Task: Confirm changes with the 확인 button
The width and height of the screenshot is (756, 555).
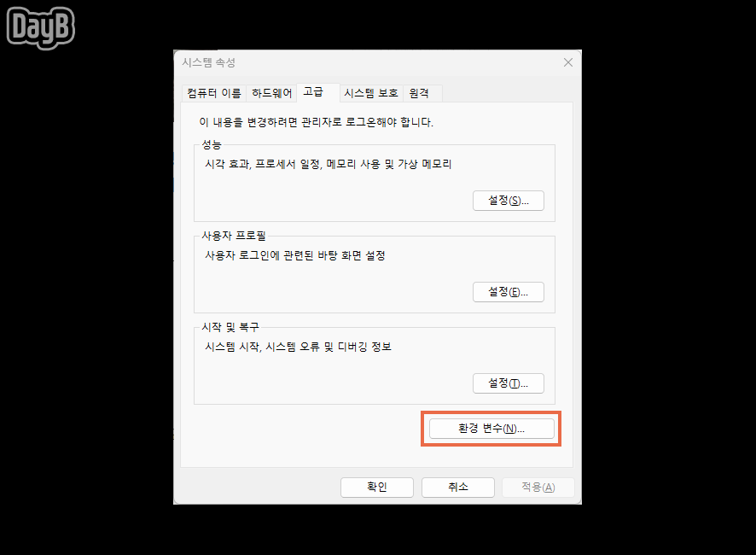Action: pos(377,487)
